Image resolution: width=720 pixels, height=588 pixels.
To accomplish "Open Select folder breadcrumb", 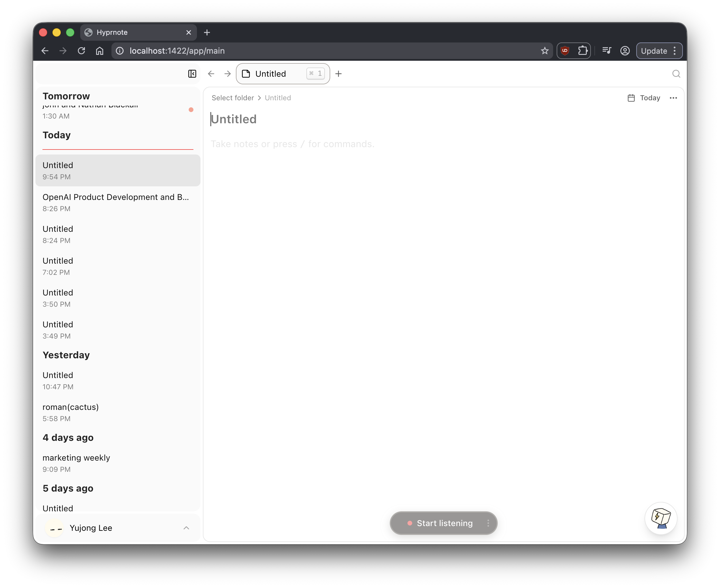I will (233, 98).
